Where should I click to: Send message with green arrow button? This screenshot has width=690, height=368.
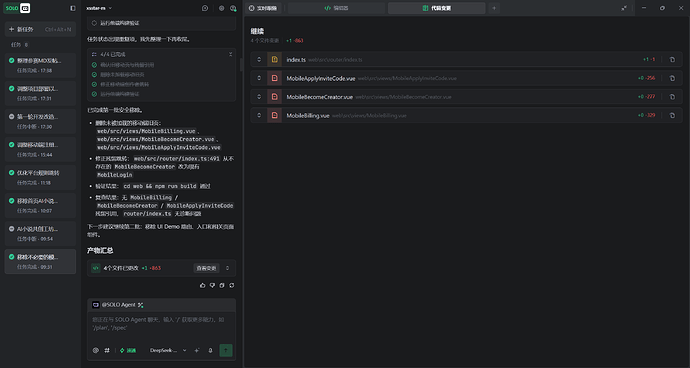coord(226,350)
